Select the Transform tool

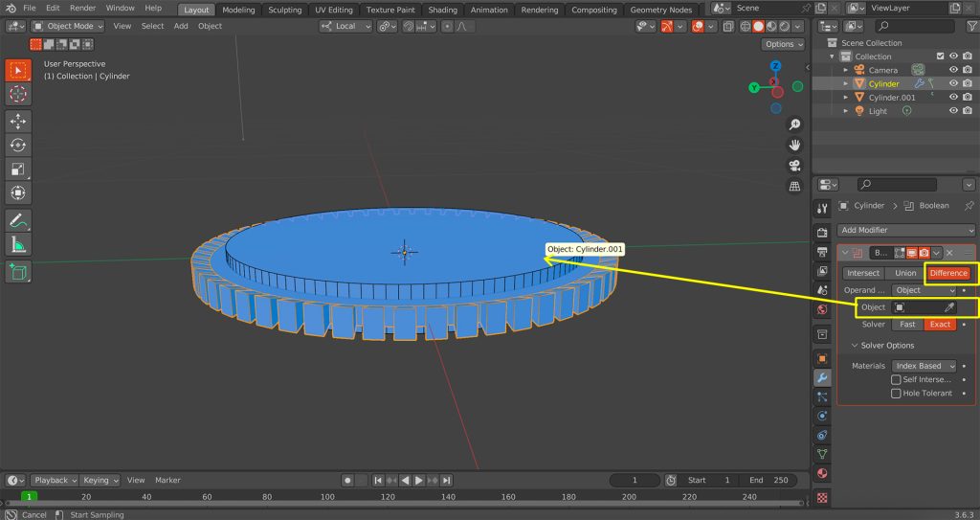[x=18, y=192]
